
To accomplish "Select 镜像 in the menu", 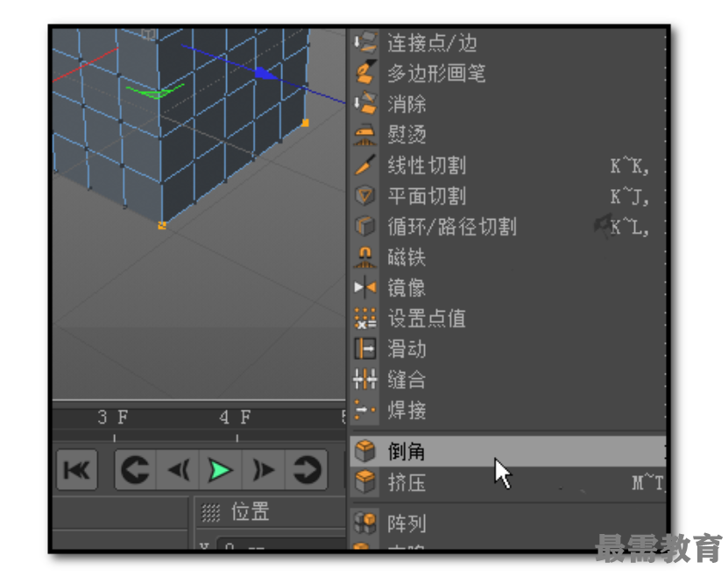I will tap(508, 287).
